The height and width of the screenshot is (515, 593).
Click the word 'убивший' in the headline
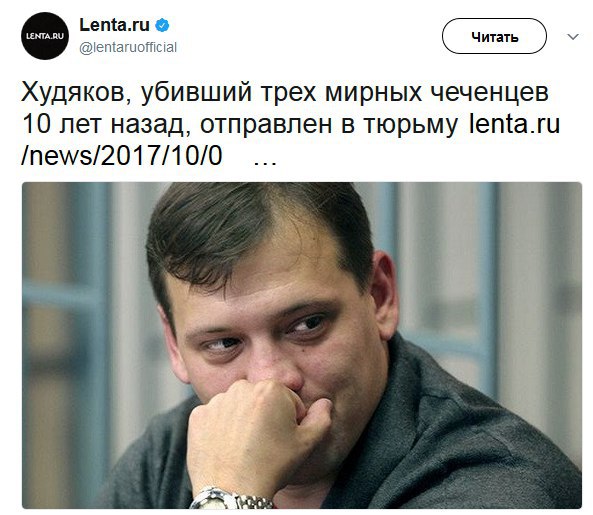tap(196, 92)
